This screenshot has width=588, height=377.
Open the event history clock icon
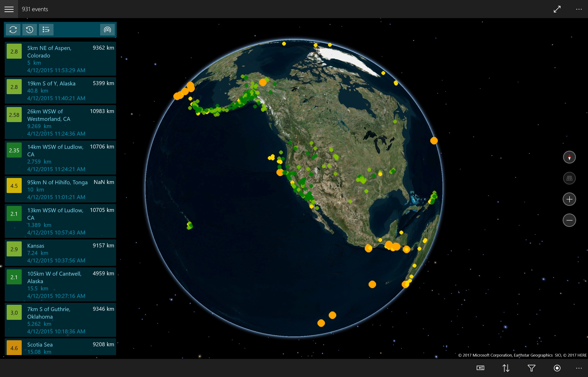click(29, 30)
